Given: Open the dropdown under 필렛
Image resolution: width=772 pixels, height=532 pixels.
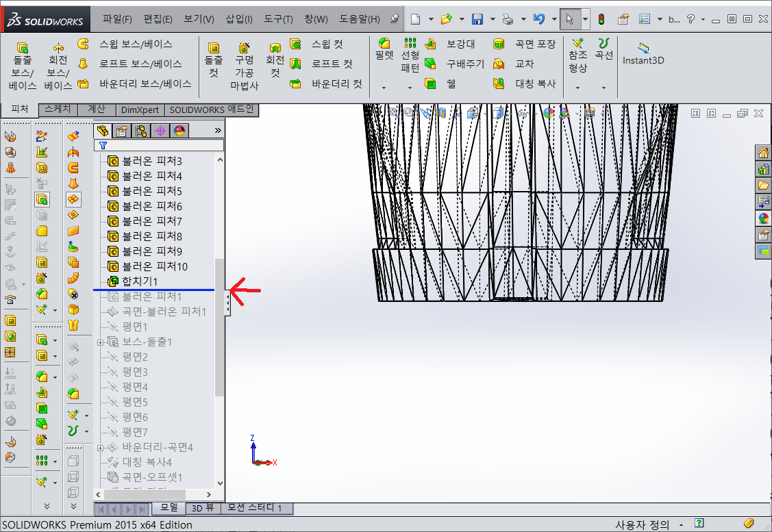Looking at the screenshot, I should pos(384,88).
